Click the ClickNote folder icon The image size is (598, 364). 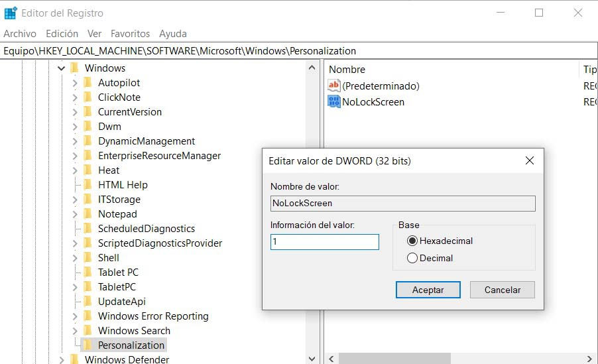point(88,97)
